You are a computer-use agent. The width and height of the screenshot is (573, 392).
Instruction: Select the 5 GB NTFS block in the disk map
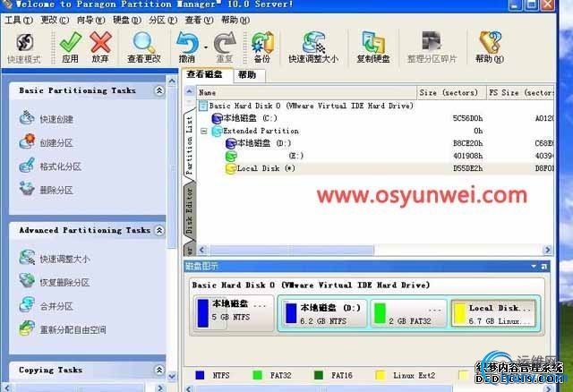point(234,312)
